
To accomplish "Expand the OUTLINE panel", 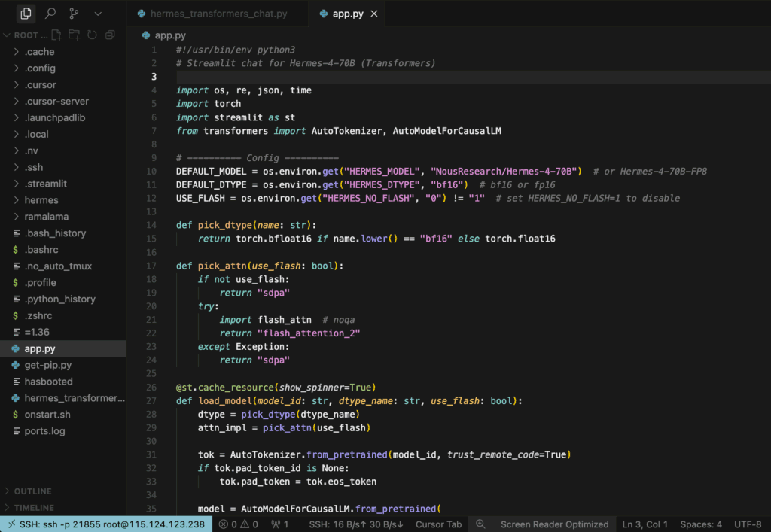I will [63, 491].
